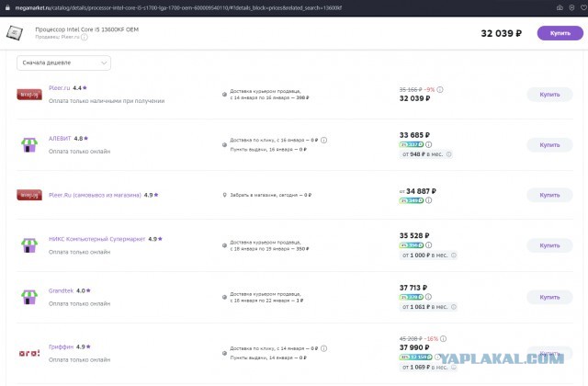Click info icon beside bonus under 33 685 ₽
Image resolution: width=588 pixels, height=386 pixels.
click(x=429, y=144)
